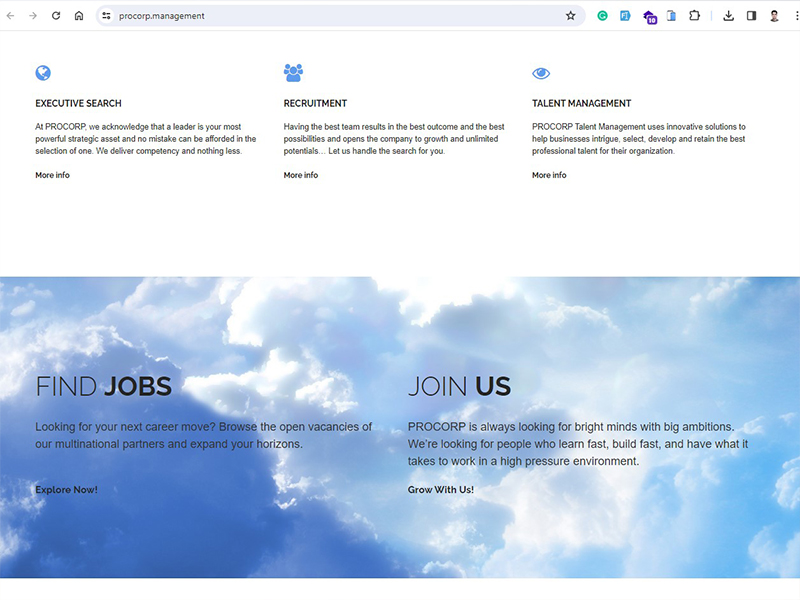Bookmark this page with the star icon

pos(570,16)
